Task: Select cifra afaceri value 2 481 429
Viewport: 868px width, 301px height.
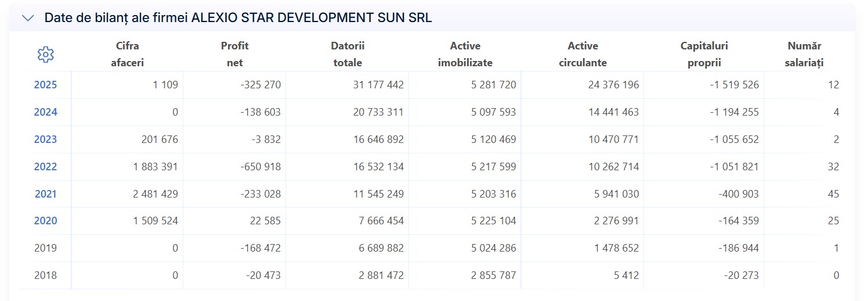Action: click(x=155, y=194)
